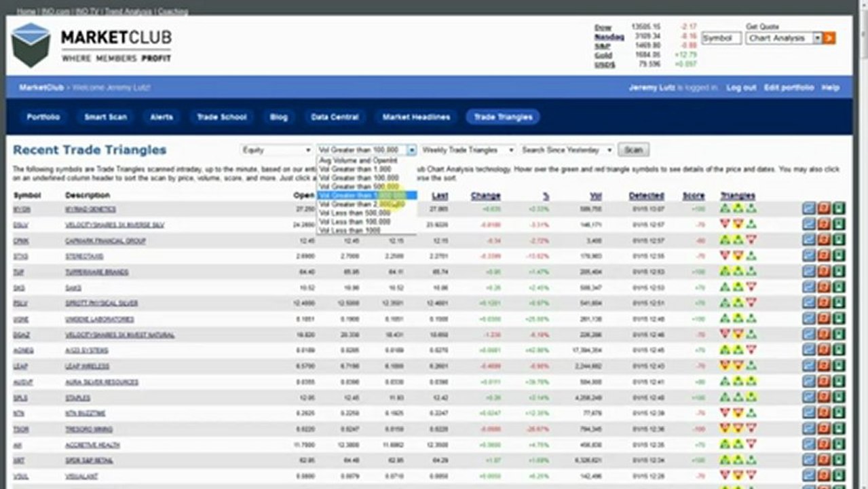Click the Help link
The image size is (868, 489).
coord(830,88)
